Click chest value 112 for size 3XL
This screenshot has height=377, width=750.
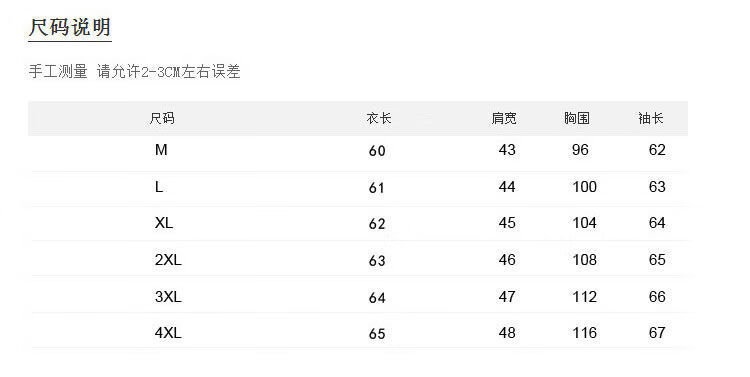pos(585,297)
